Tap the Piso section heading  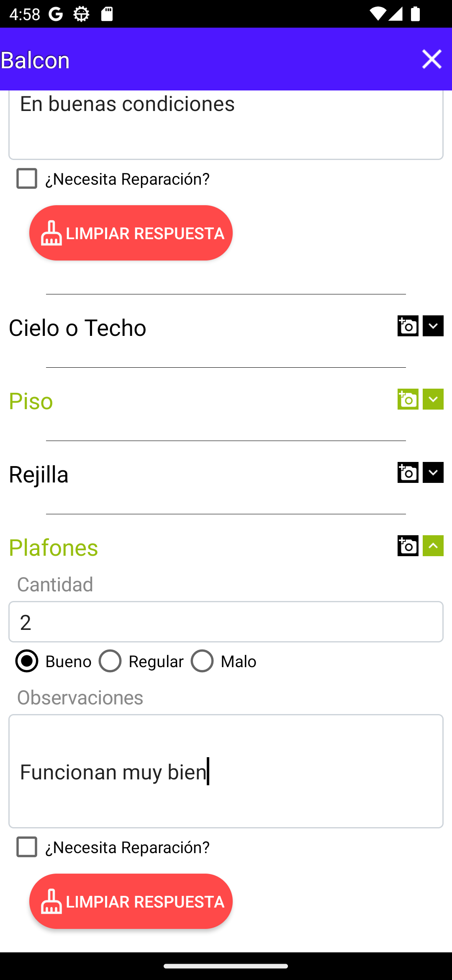coord(31,401)
